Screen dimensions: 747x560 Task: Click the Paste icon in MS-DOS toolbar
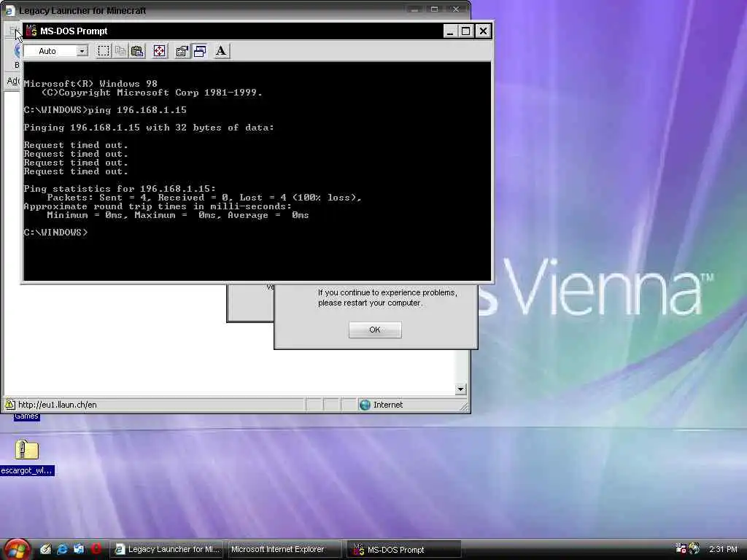coord(137,51)
